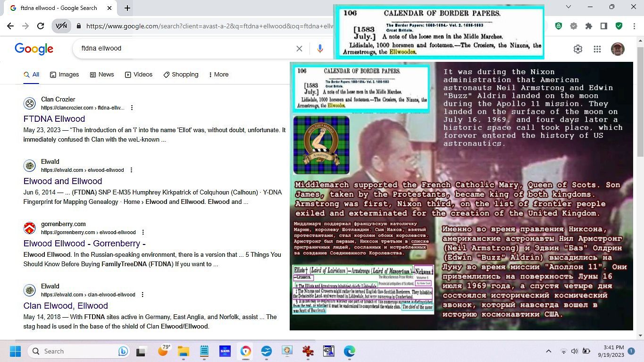Select the All results tab
Screen dimensions: 644x362
tap(32, 75)
